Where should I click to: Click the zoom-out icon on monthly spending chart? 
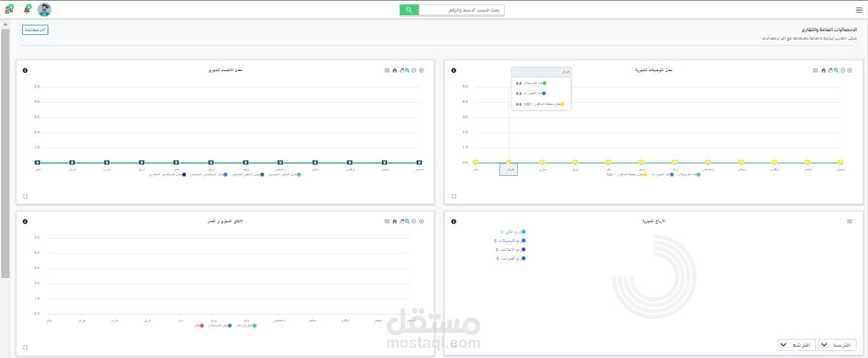[414, 222]
